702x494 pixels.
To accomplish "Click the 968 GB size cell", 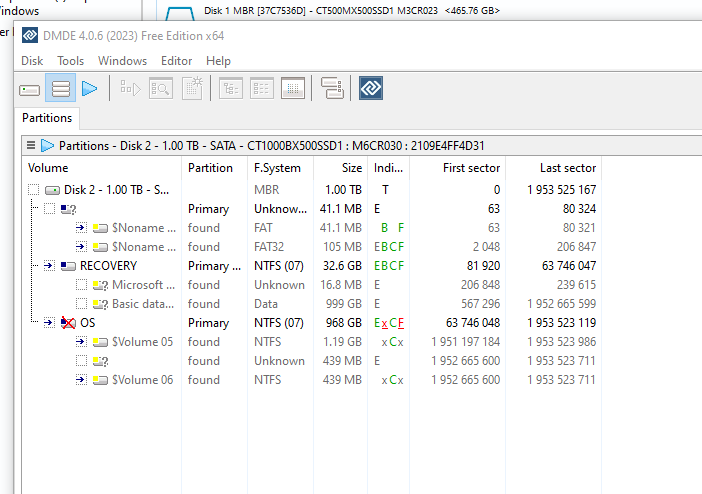I will tap(342, 323).
